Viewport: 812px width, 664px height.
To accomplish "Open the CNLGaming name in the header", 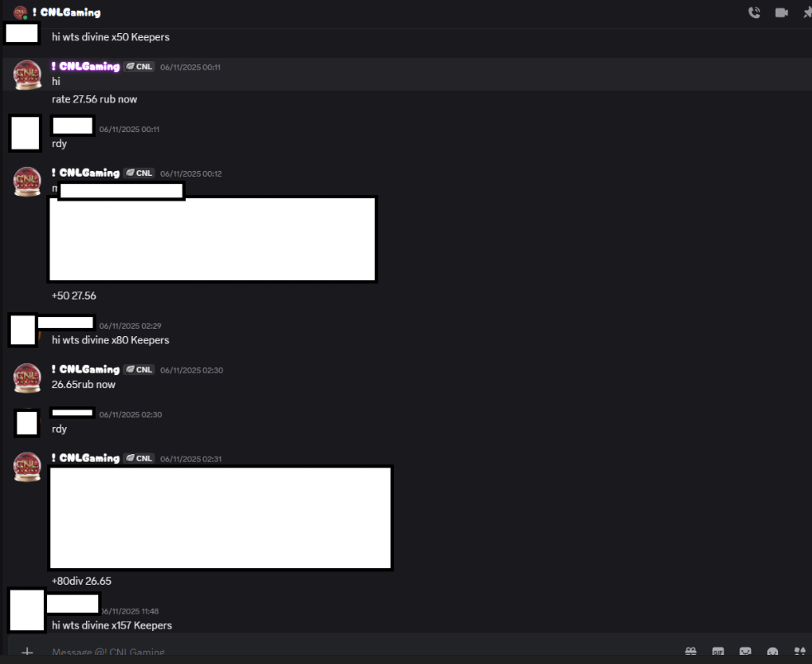I will [67, 12].
